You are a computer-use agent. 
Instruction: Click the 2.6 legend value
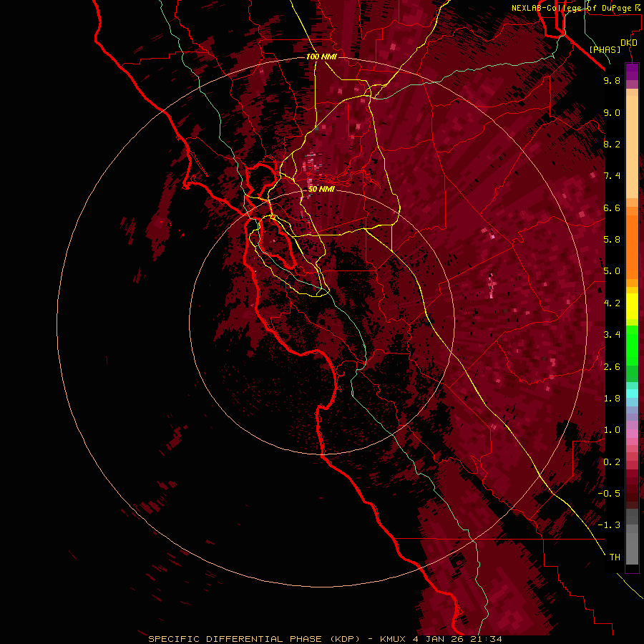[612, 367]
